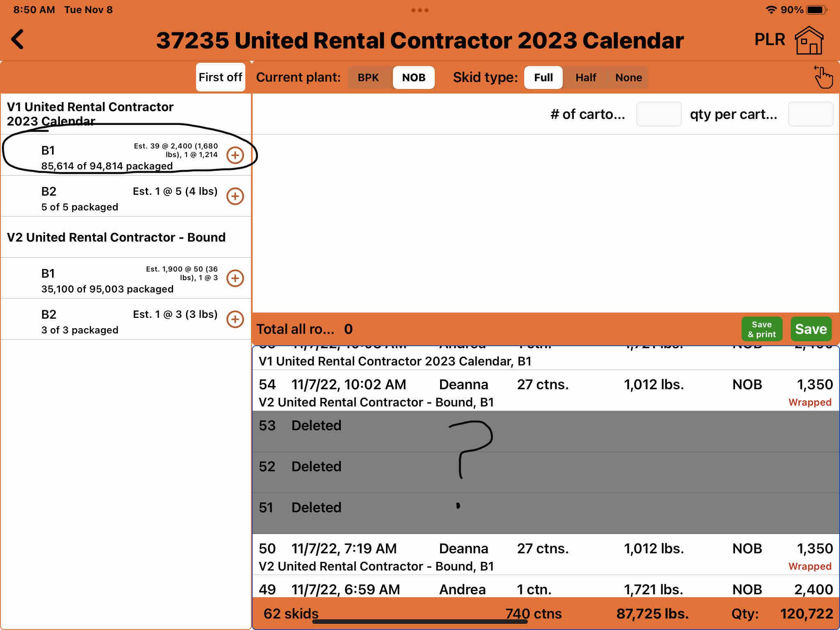
Task: Switch current plant to BPK
Action: click(x=368, y=78)
